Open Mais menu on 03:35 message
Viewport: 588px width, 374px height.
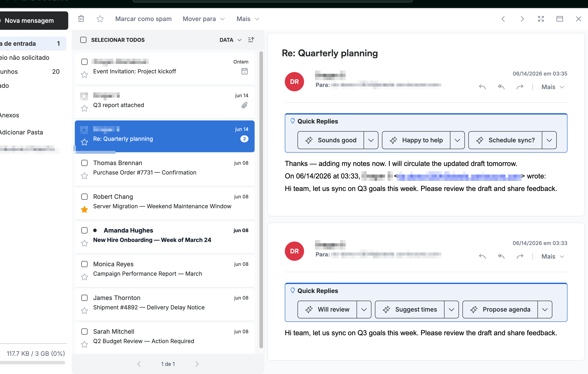(x=553, y=87)
